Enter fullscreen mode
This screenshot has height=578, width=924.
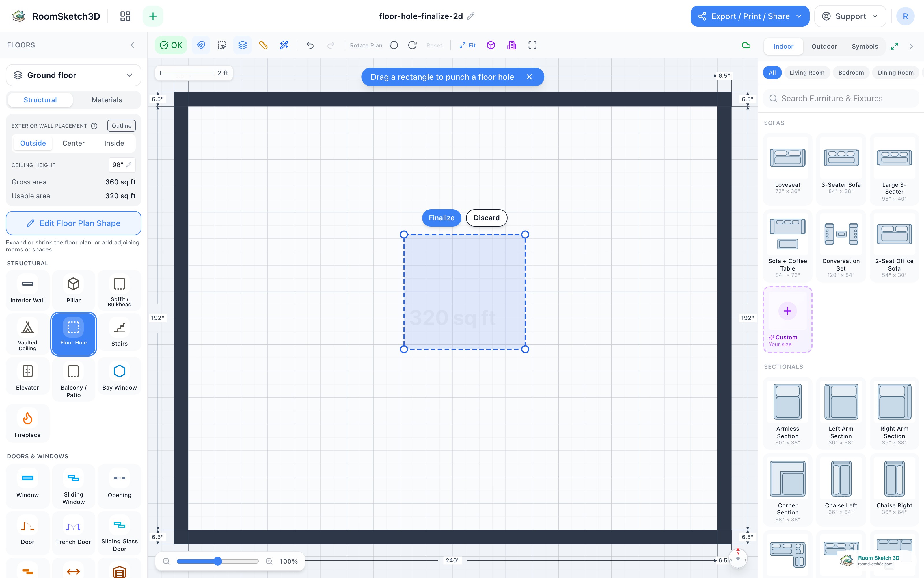click(532, 45)
